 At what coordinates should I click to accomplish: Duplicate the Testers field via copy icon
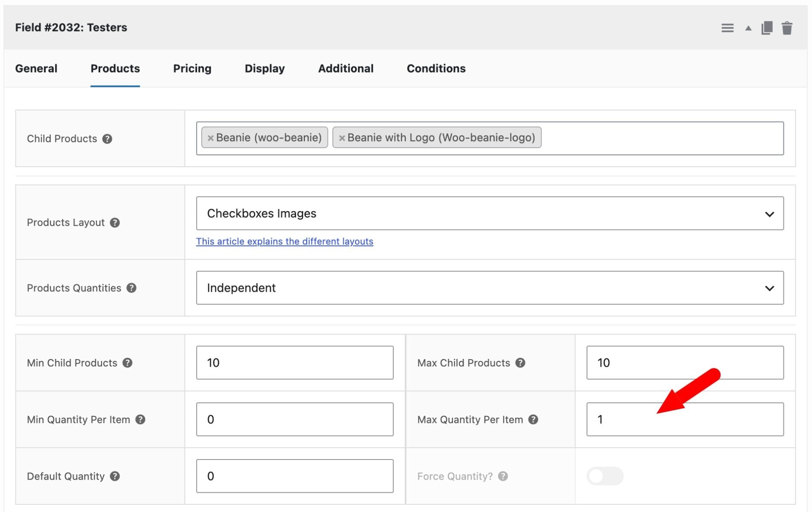767,28
